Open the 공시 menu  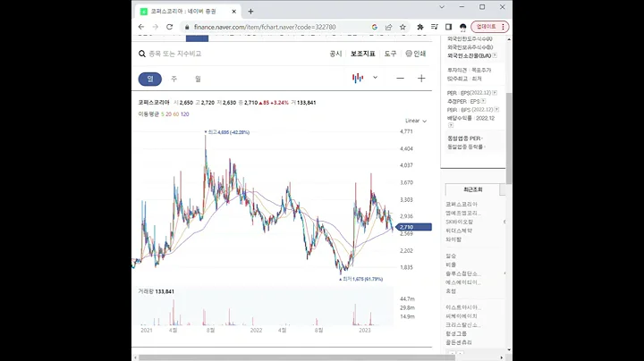335,54
